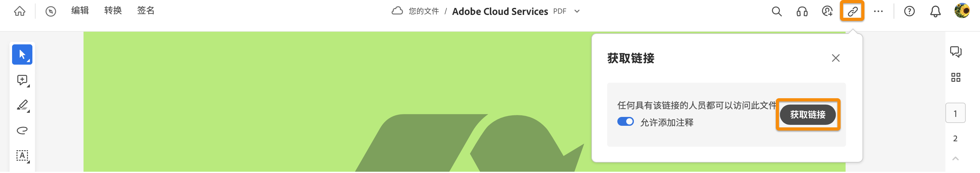Viewport: 980px width, 173px height.
Task: Click the share with others icon
Action: pos(827,11)
